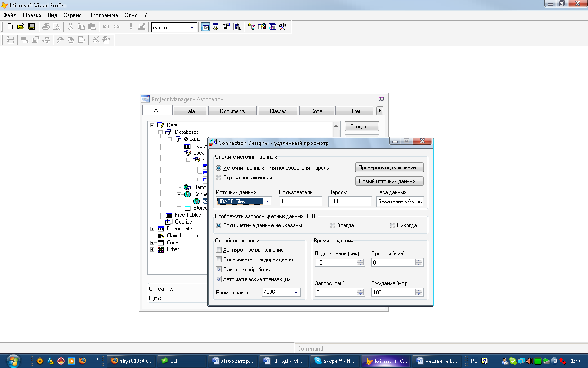Click the 'База данных' input field

point(400,201)
